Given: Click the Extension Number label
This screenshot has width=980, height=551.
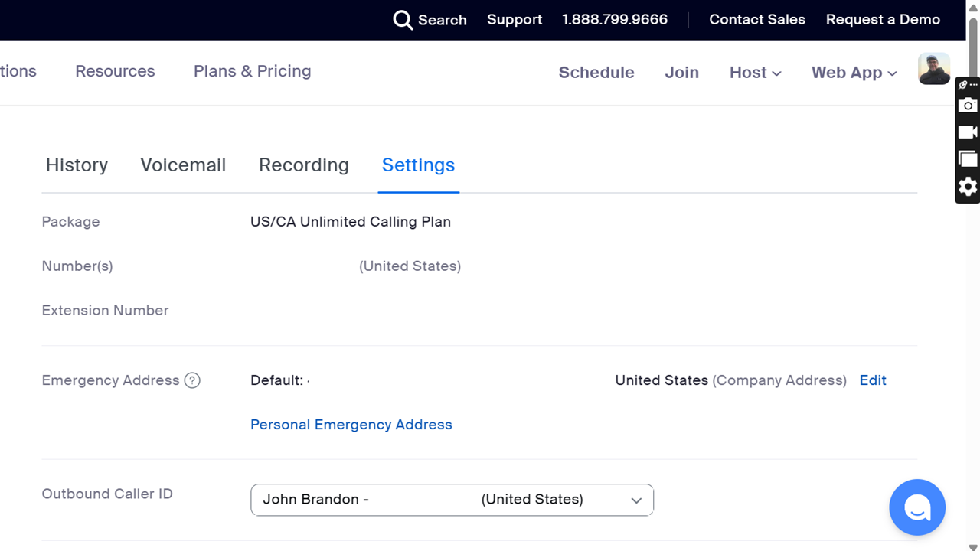Looking at the screenshot, I should (105, 311).
